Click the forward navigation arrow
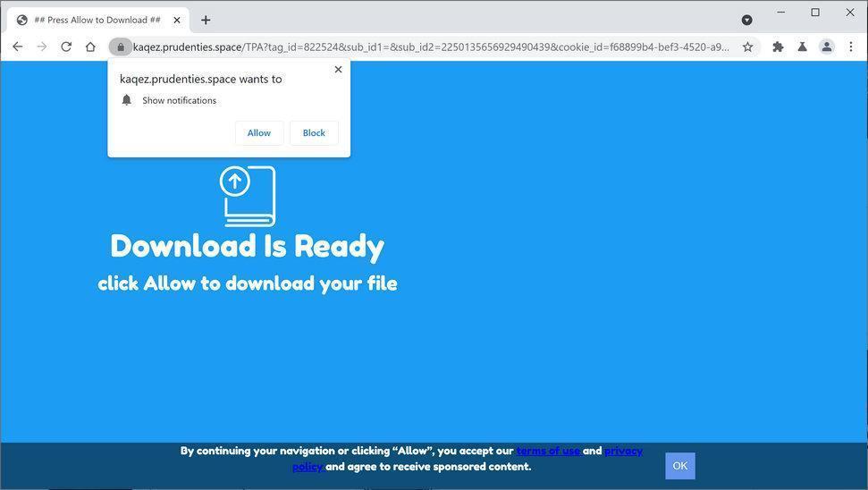The height and width of the screenshot is (490, 868). click(42, 47)
